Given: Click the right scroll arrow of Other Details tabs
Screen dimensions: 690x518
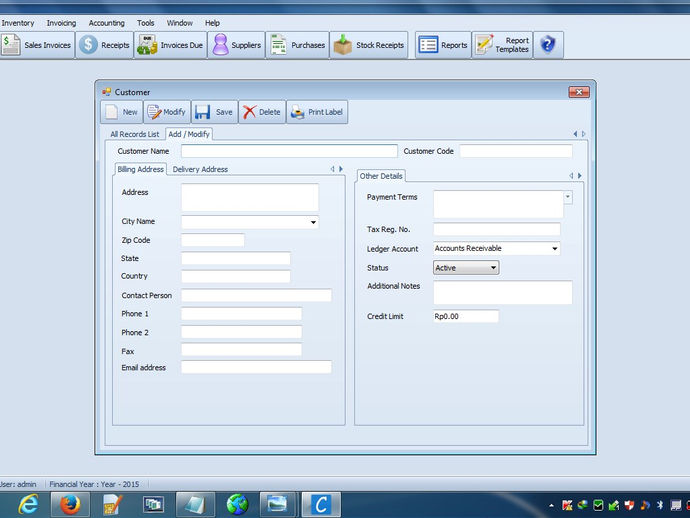Looking at the screenshot, I should [x=580, y=176].
